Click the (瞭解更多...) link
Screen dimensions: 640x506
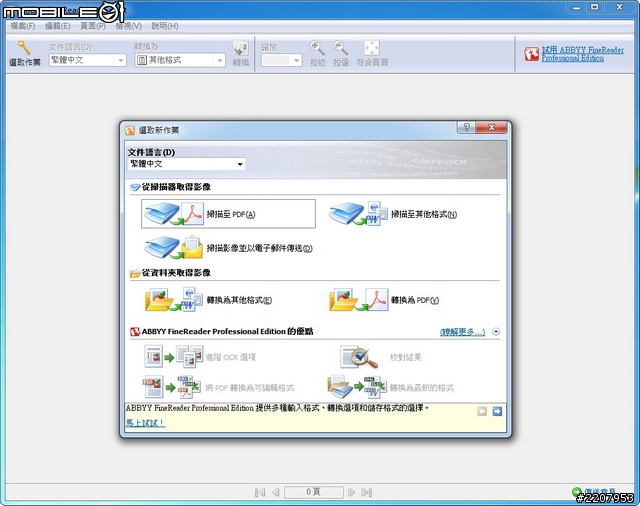point(462,332)
